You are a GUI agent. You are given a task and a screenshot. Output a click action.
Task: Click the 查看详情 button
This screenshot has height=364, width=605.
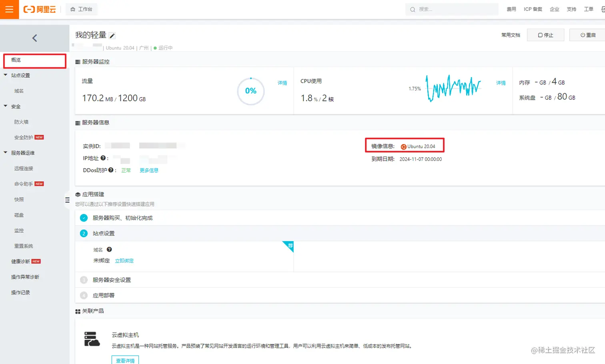[x=125, y=360]
